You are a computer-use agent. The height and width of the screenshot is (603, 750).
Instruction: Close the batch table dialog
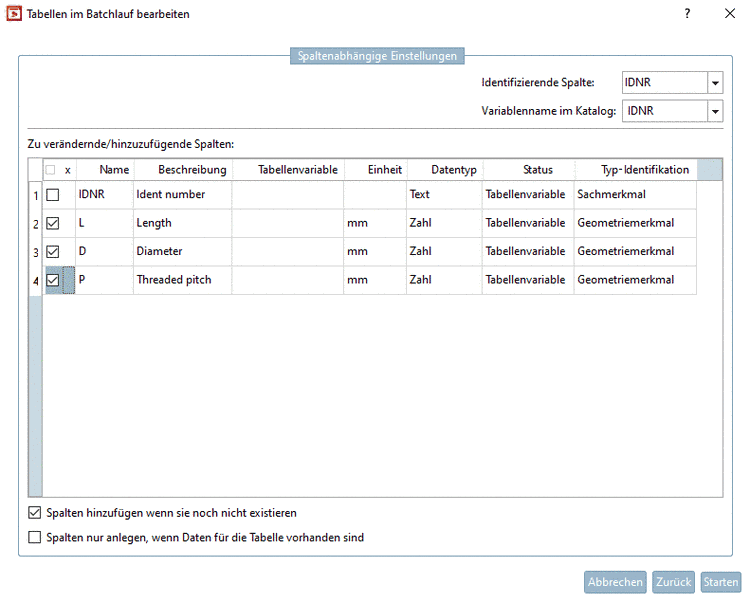coord(730,14)
